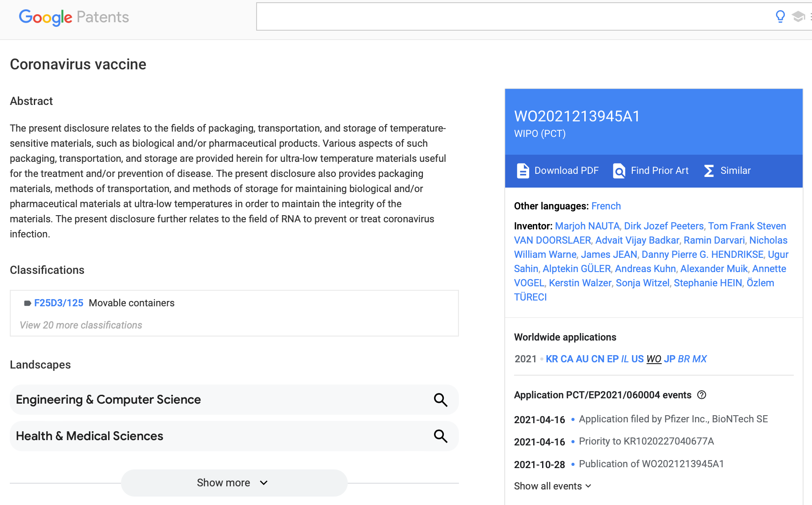812x505 pixels.
Task: Open the US worldwide application
Action: click(638, 359)
